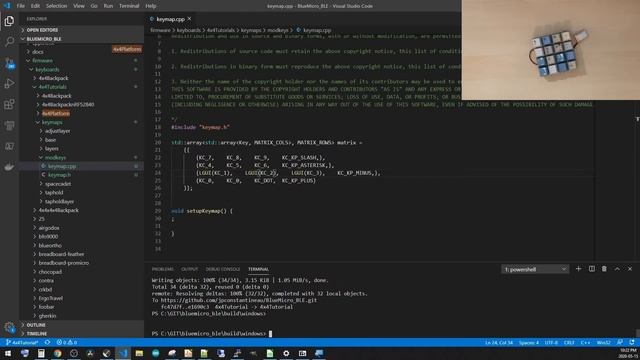Open the Help menu
The width and height of the screenshot is (640, 360).
pos(151,6)
